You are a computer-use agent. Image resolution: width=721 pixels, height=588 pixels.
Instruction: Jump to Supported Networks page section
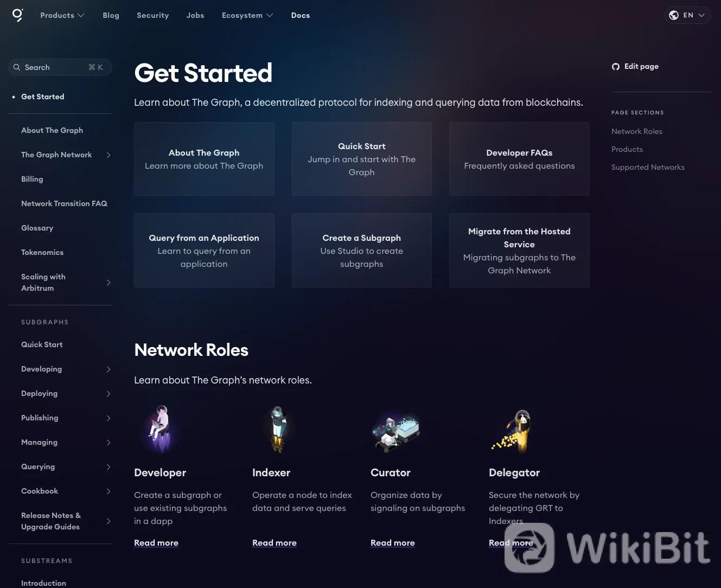pyautogui.click(x=648, y=167)
